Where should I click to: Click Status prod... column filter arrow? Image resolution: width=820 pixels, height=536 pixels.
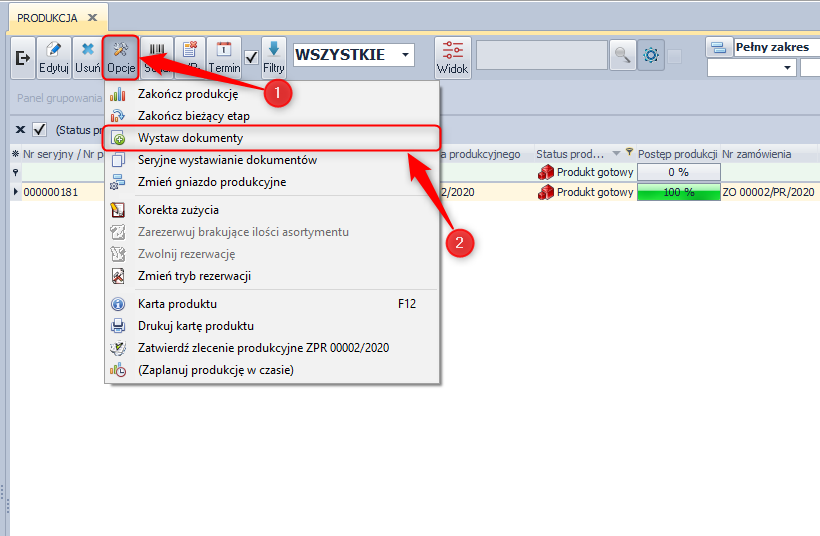[x=616, y=153]
